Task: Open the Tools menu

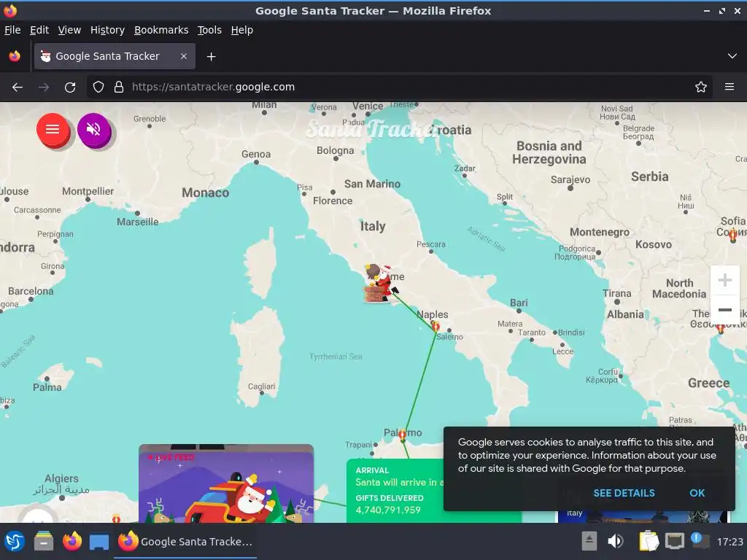Action: tap(209, 30)
